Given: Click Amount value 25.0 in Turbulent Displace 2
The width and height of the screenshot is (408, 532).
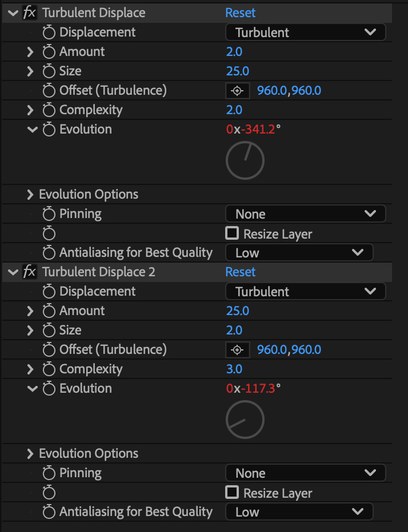Looking at the screenshot, I should 238,311.
